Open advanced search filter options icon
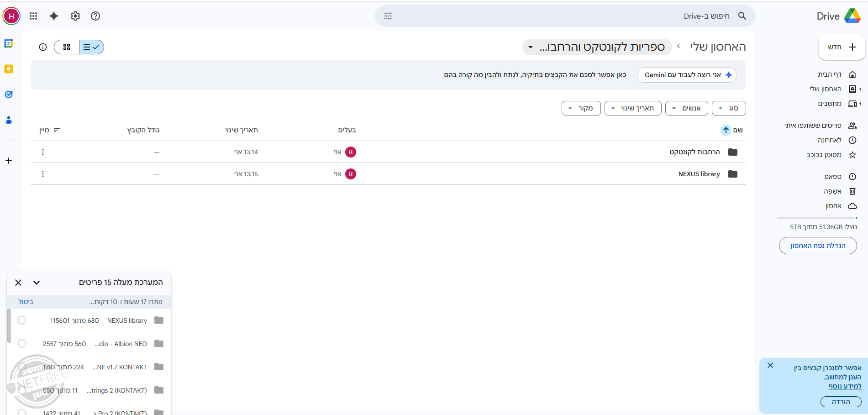Viewport: 868px width, 415px height. tap(388, 16)
